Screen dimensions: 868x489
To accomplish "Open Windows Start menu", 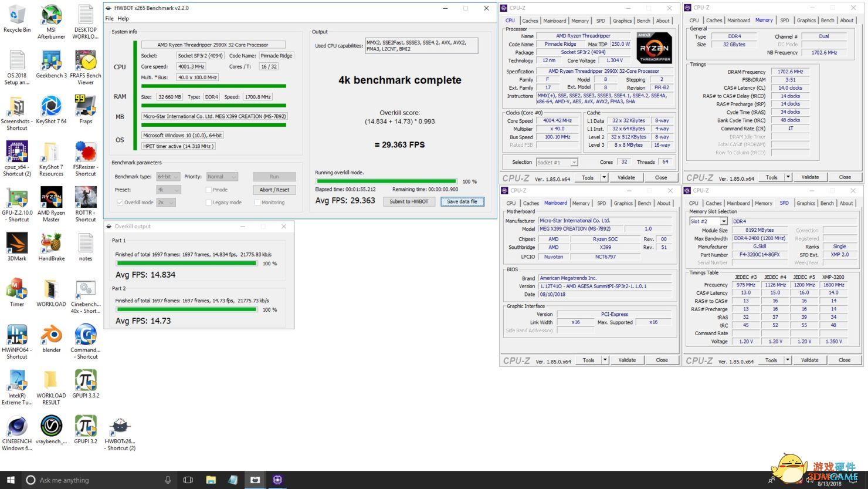I will click(10, 480).
